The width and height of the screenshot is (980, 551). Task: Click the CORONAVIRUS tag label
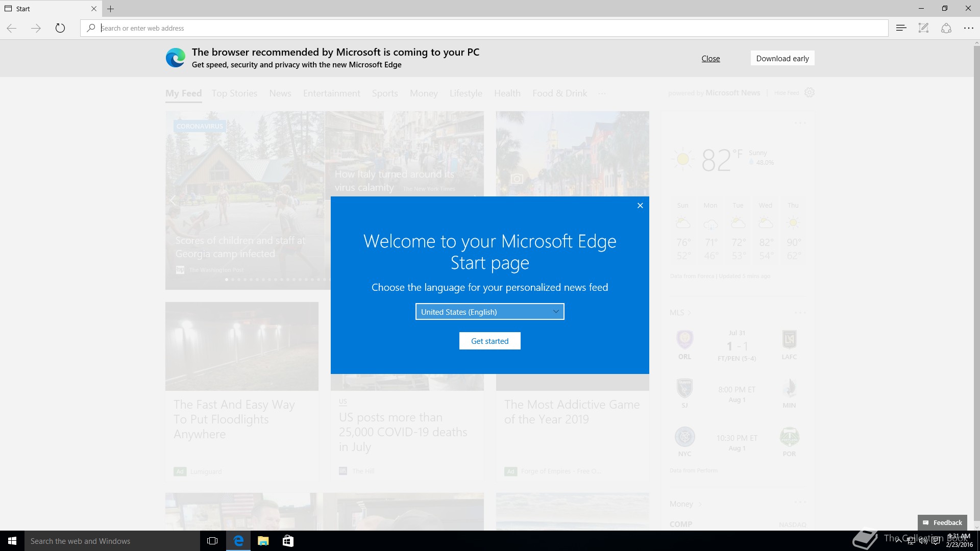200,126
